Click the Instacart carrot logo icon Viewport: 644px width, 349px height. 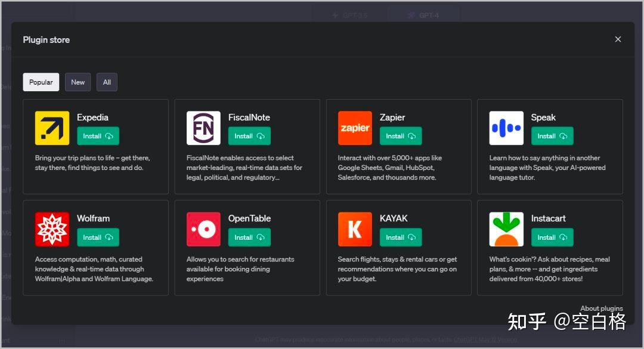[x=506, y=229]
